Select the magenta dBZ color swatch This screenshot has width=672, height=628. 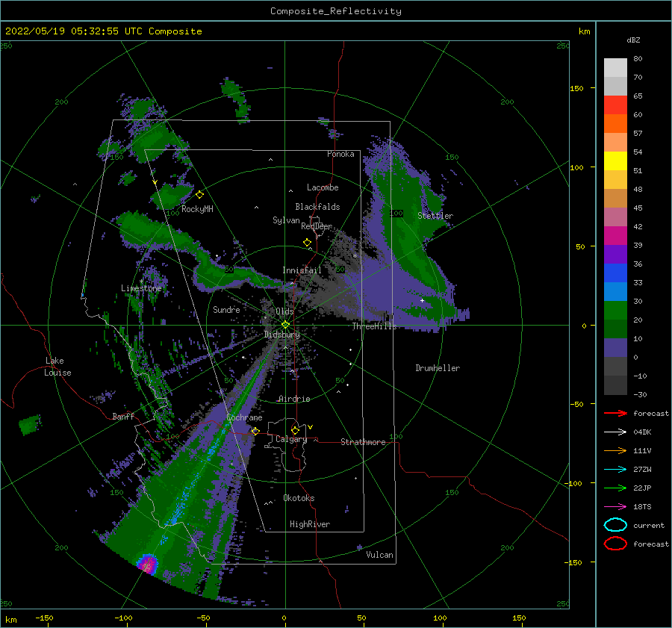coord(615,235)
